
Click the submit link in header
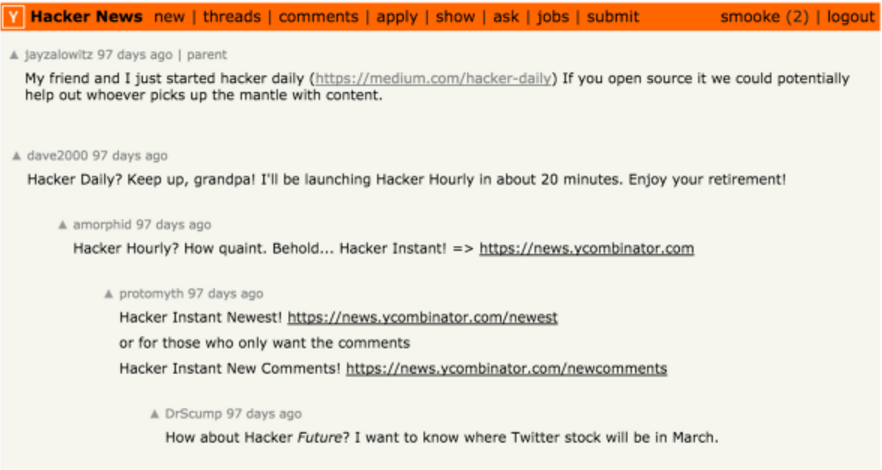613,17
